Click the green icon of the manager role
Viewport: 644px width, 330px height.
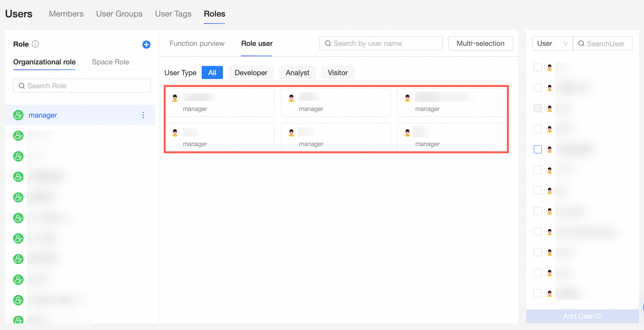[x=18, y=115]
